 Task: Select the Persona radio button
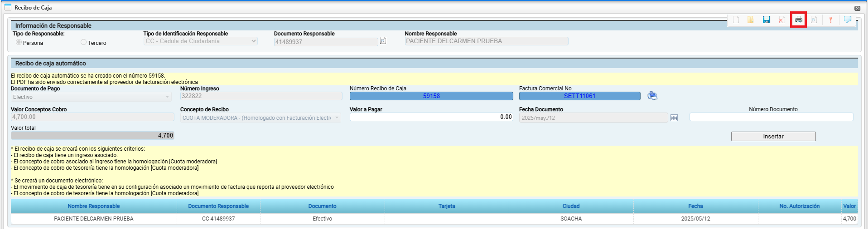click(x=19, y=42)
